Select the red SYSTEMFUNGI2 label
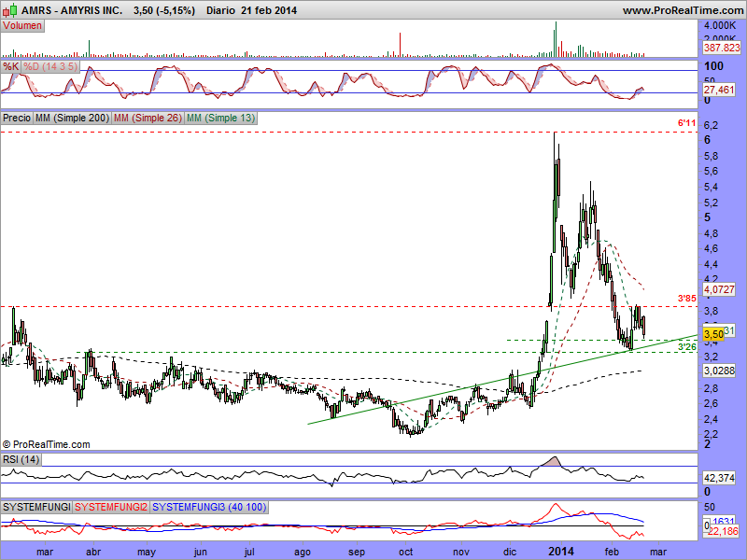 [111, 507]
